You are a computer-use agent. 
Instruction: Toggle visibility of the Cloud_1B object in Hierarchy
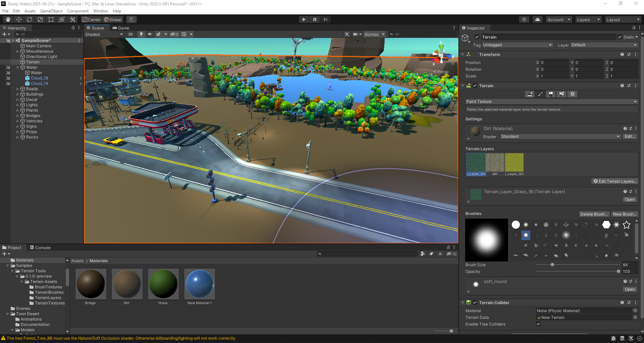click(x=8, y=78)
